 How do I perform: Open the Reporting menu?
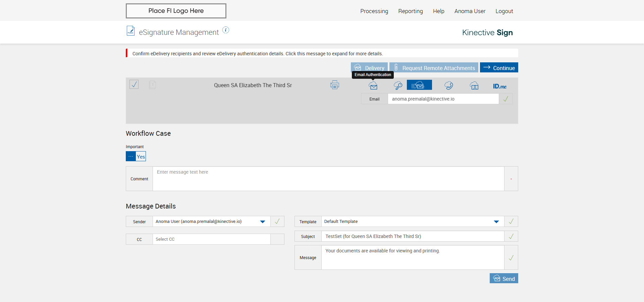point(410,11)
